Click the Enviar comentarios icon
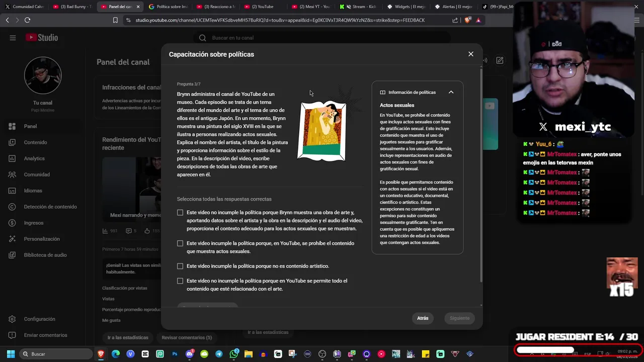The height and width of the screenshot is (362, 644). click(x=13, y=335)
